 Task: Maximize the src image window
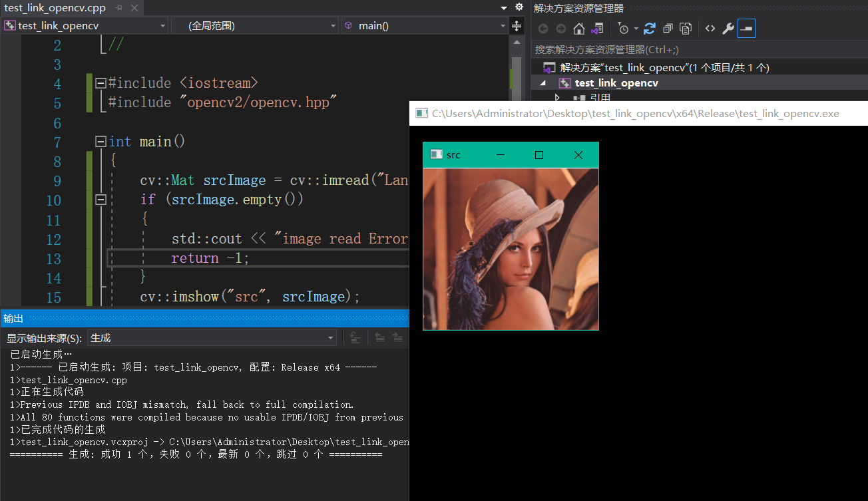click(x=539, y=155)
